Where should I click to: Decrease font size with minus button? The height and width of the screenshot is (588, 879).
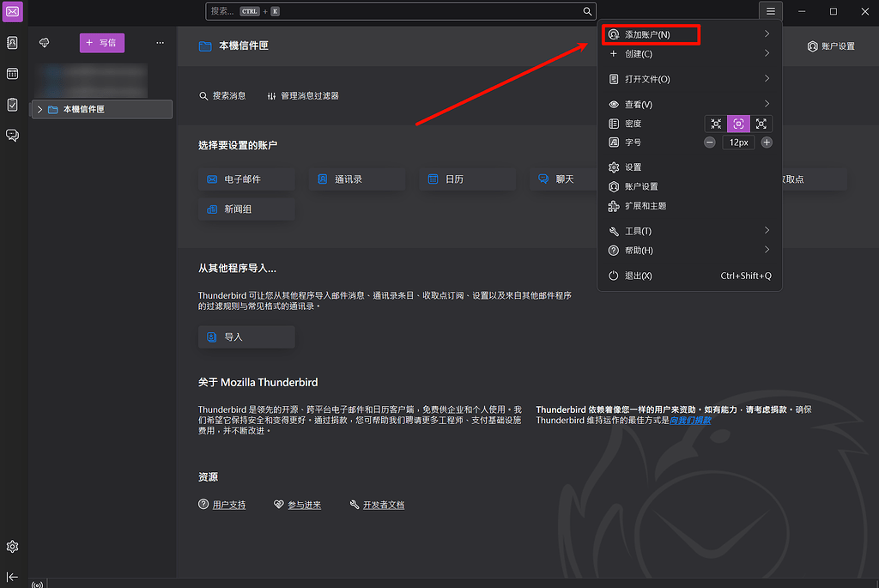[710, 142]
